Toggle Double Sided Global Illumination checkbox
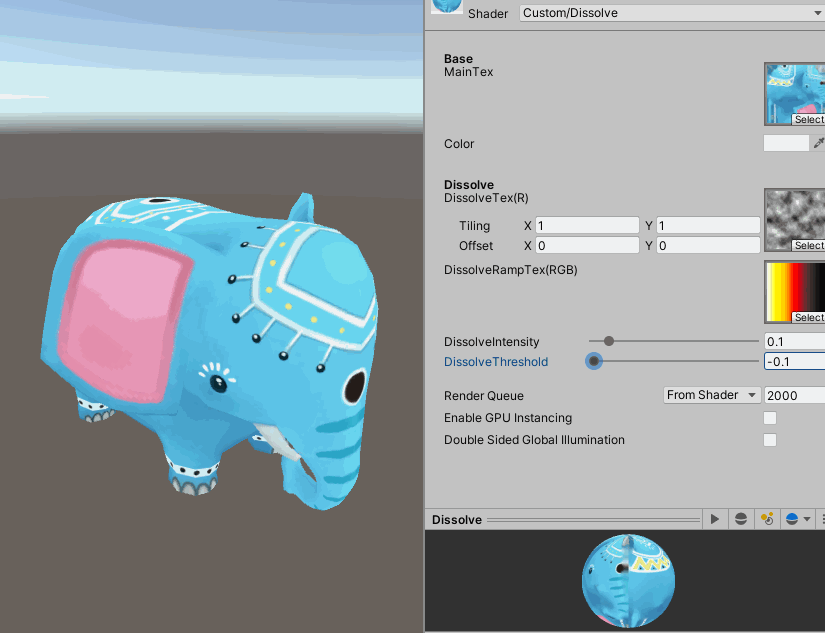Screen dimensions: 825x633 770,440
